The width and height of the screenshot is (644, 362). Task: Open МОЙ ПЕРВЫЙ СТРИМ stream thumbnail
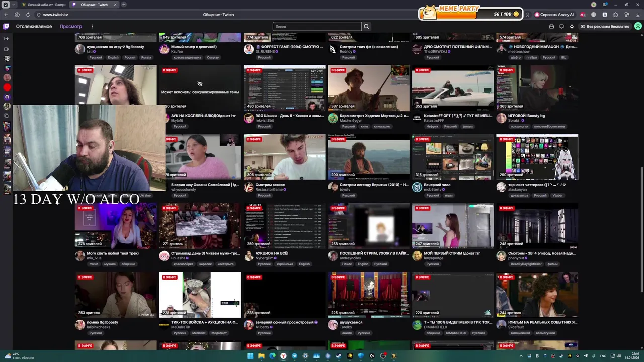[453, 225]
